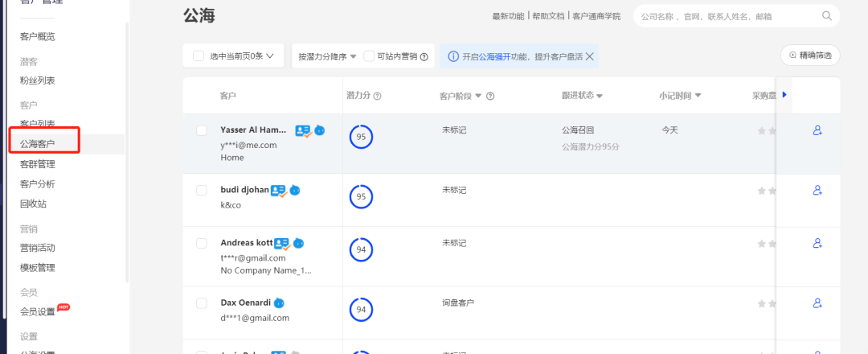Open 模板管理 in the sidebar
The width and height of the screenshot is (868, 354).
[x=38, y=268]
